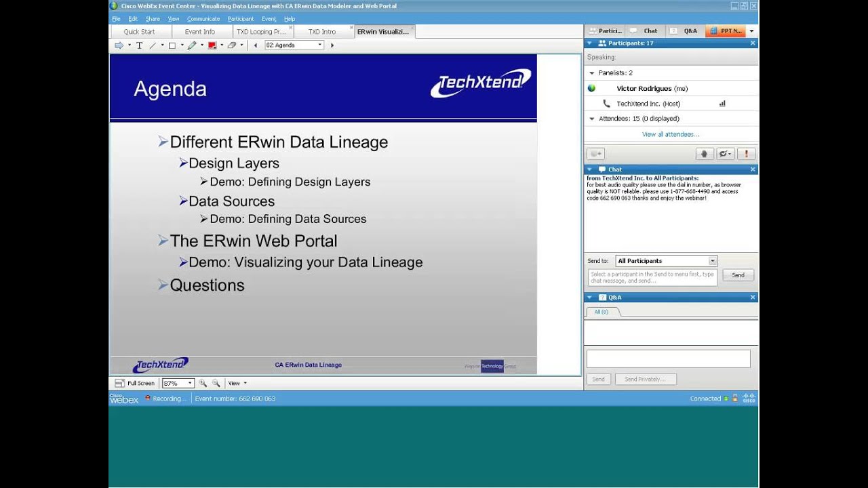Collapse the Participants panel header arrow
This screenshot has height=488, width=868.
[x=590, y=43]
